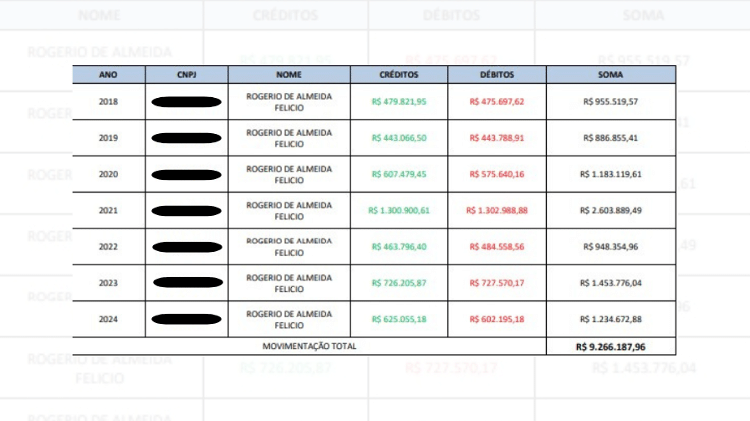Click the name cell in the 2018 row
This screenshot has width=750, height=421.
click(x=289, y=102)
